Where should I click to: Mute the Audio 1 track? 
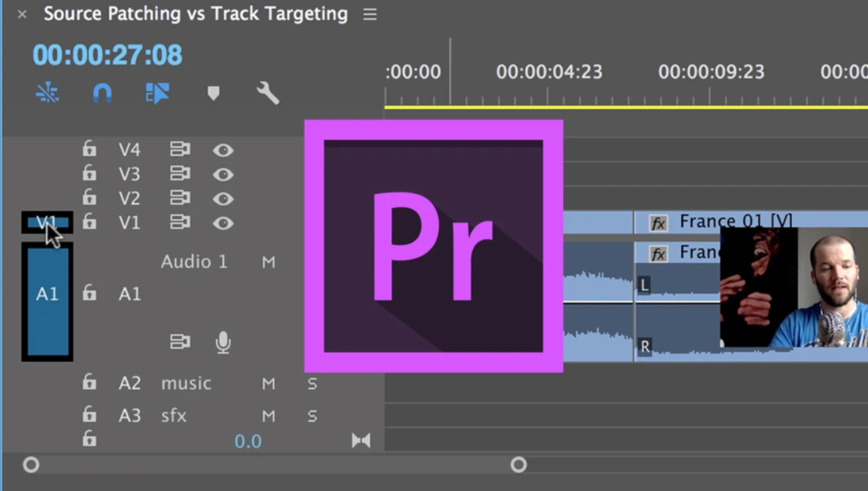click(x=269, y=262)
